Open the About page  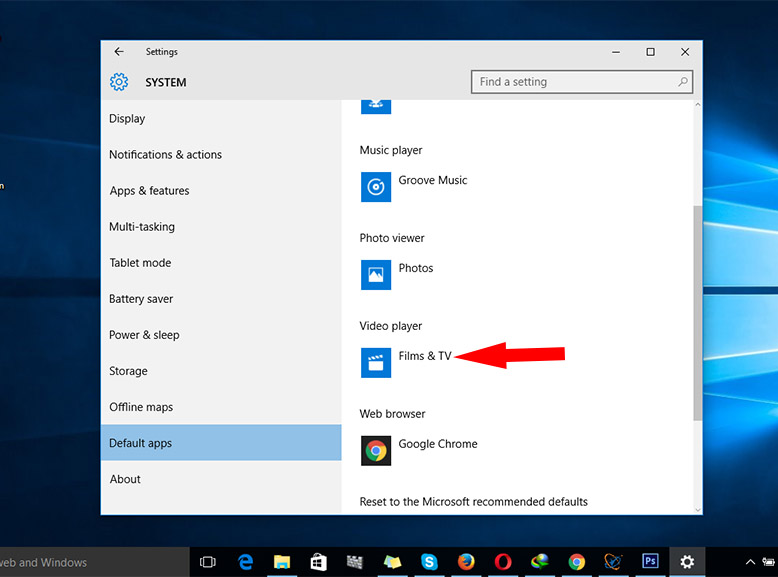coord(221,479)
